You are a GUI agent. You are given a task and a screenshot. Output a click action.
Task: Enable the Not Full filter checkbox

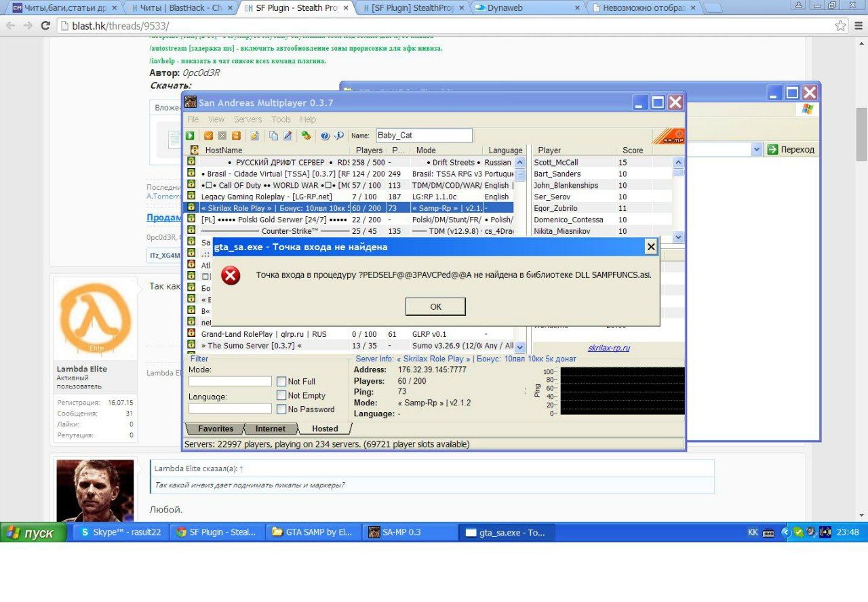click(281, 382)
